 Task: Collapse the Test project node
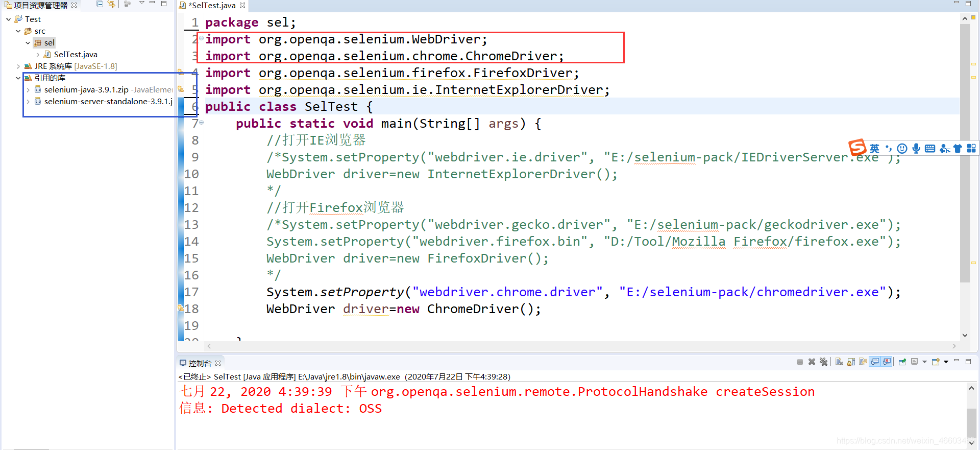[8, 19]
